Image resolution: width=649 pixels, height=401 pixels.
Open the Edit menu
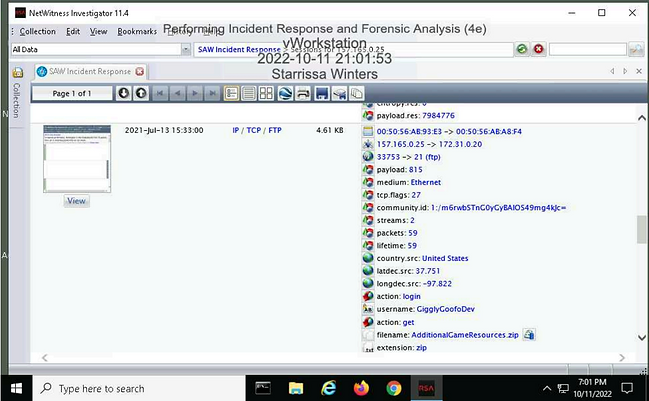pyautogui.click(x=73, y=31)
